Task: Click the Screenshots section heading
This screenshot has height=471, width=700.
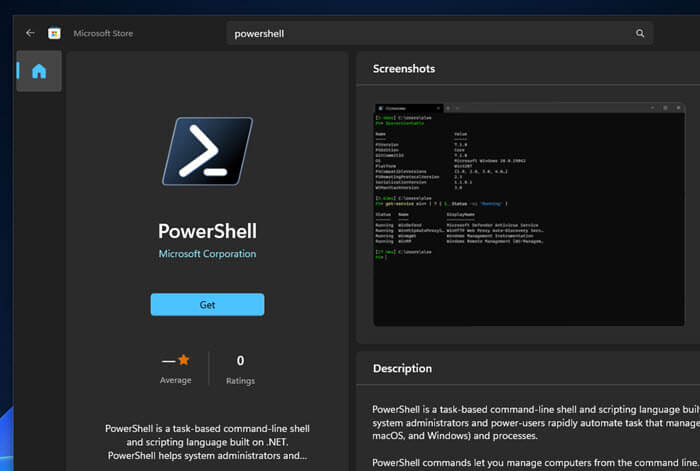Action: coord(404,69)
